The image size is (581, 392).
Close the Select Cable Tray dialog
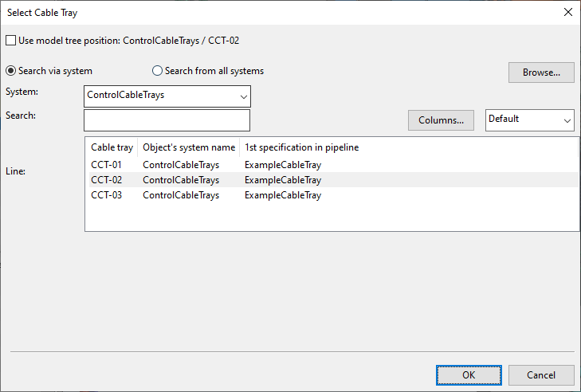[567, 12]
